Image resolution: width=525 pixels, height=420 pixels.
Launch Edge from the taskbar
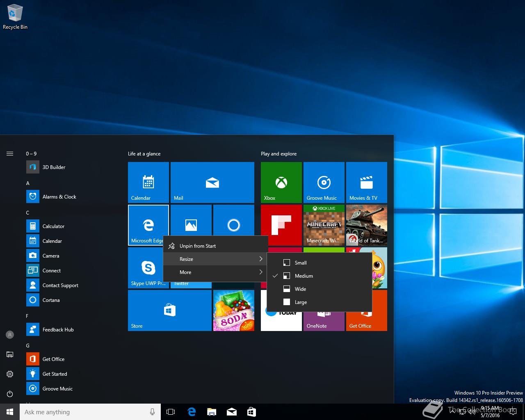pos(192,412)
